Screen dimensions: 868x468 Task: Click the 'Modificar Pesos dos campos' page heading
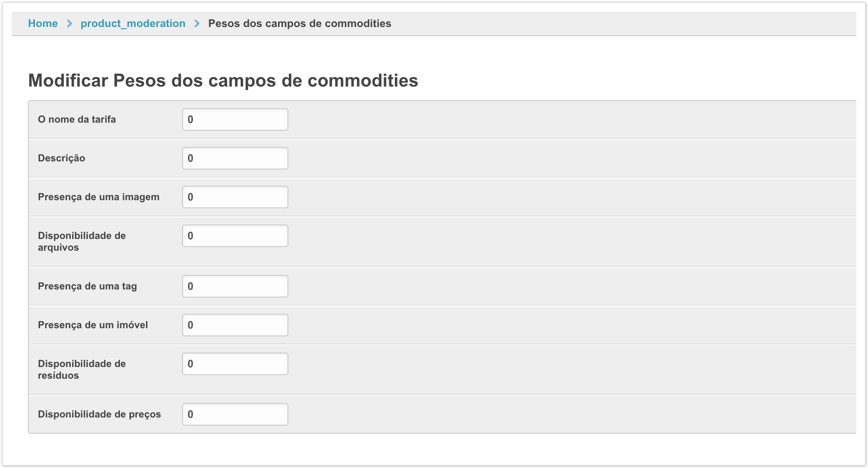pos(223,81)
